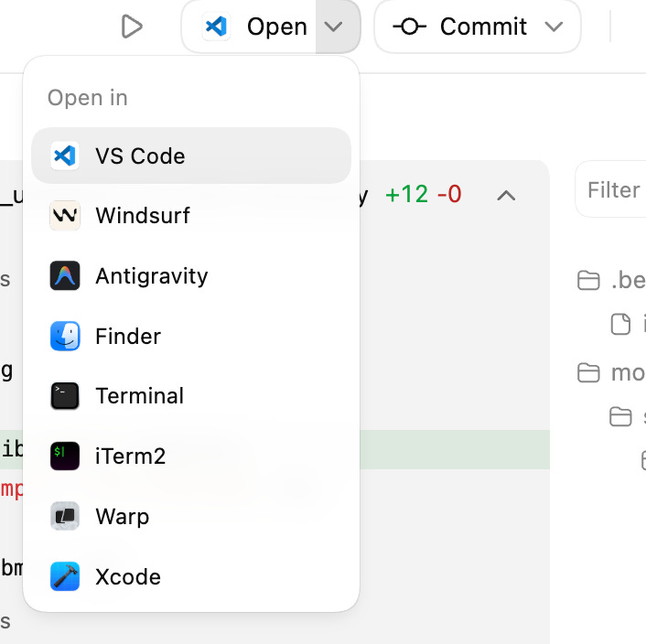
Task: Click the Xcode hammer icon
Action: coord(65,576)
